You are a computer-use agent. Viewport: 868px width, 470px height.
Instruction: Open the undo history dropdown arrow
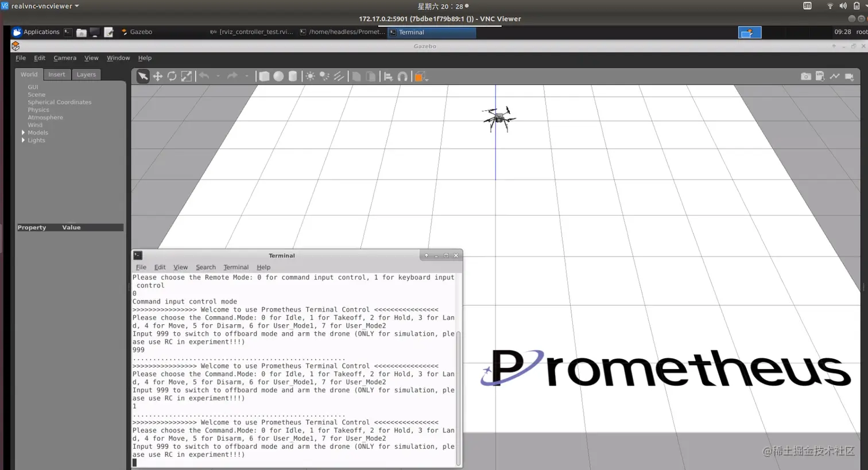pyautogui.click(x=218, y=76)
